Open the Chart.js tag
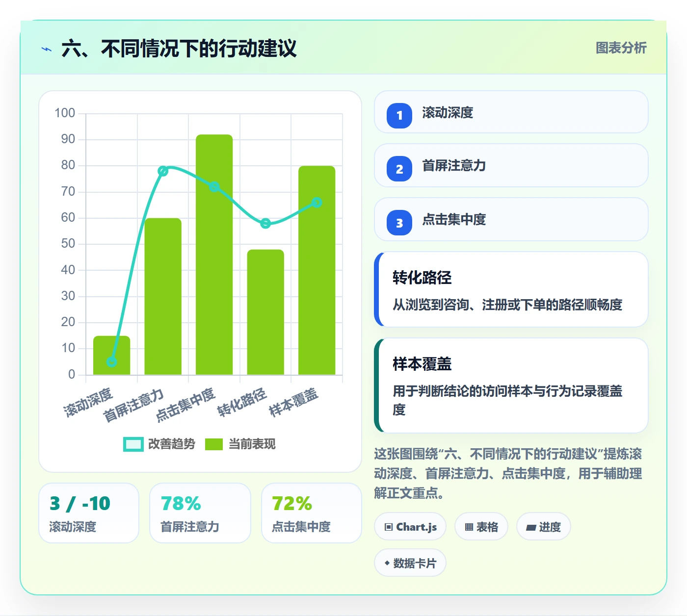The width and height of the screenshot is (687, 616). (x=410, y=527)
